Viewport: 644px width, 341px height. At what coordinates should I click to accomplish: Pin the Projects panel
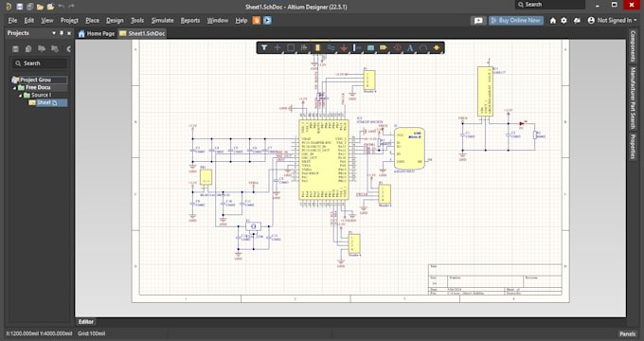coord(62,33)
